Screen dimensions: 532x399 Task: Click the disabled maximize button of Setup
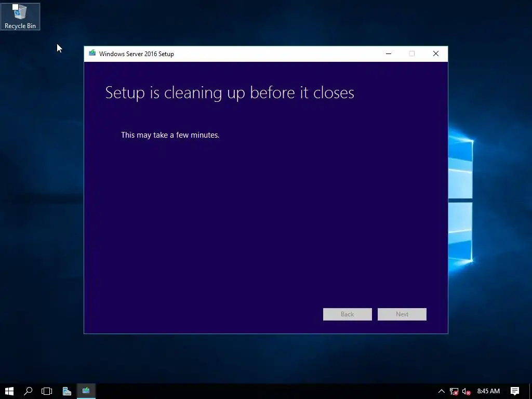pyautogui.click(x=412, y=54)
